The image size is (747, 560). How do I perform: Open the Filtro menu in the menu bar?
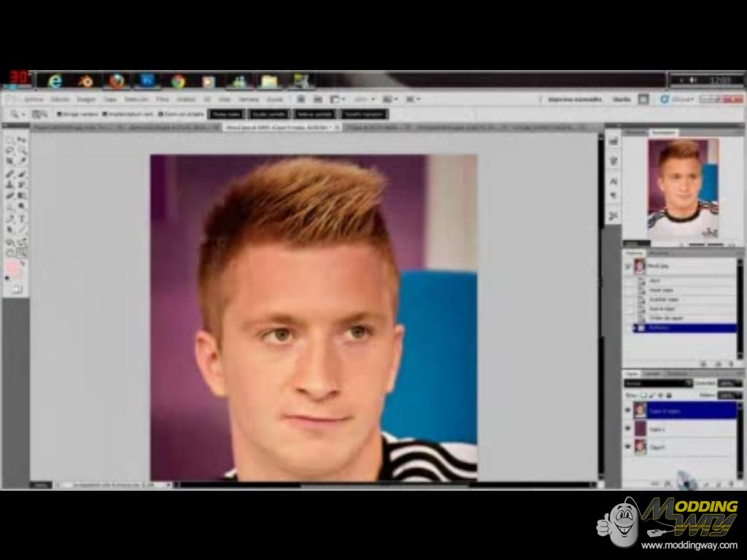[162, 99]
